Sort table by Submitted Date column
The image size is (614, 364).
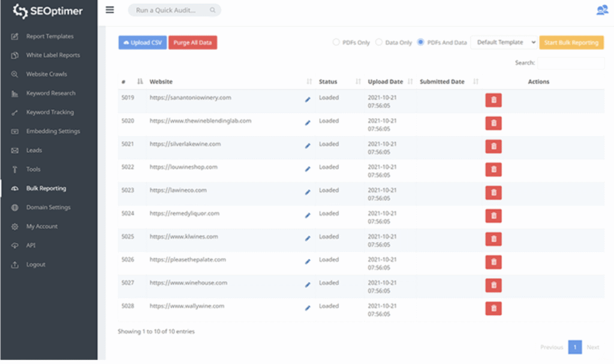pos(449,82)
